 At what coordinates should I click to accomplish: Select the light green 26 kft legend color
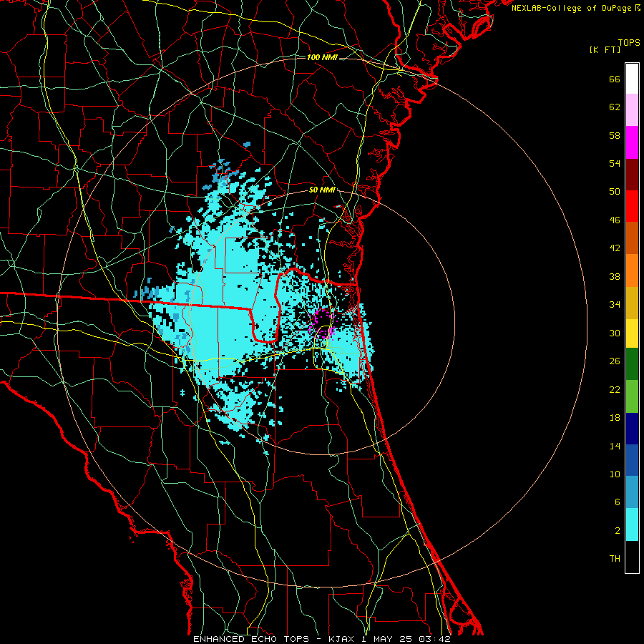(x=632, y=396)
